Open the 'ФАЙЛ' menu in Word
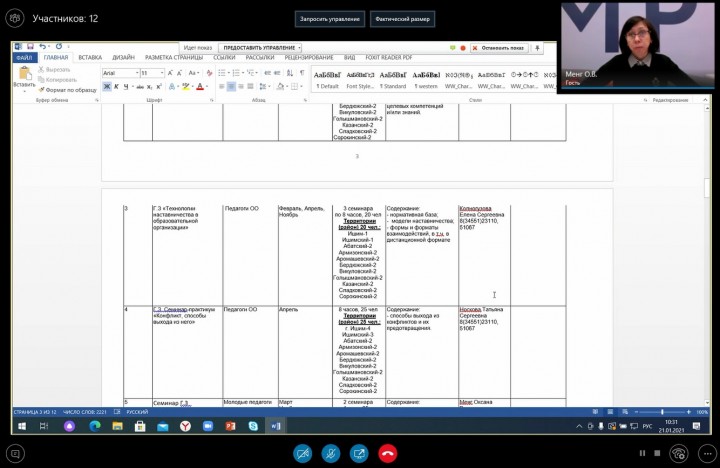The height and width of the screenshot is (468, 720). 26,58
